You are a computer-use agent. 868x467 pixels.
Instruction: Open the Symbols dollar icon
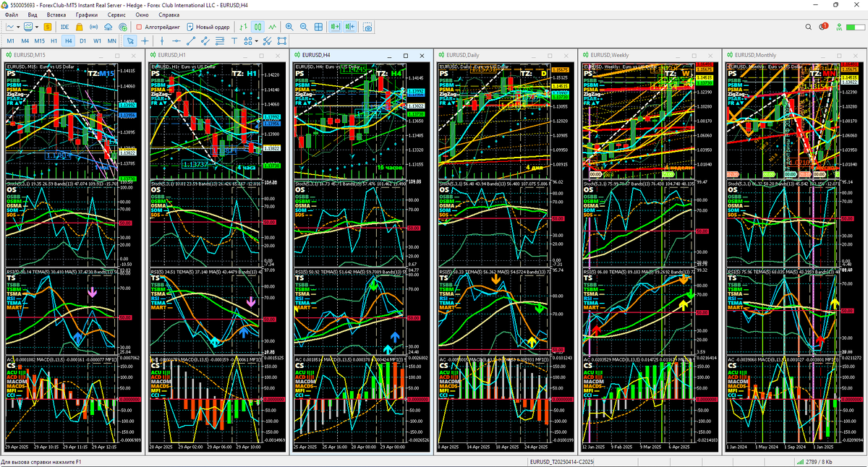[x=48, y=27]
